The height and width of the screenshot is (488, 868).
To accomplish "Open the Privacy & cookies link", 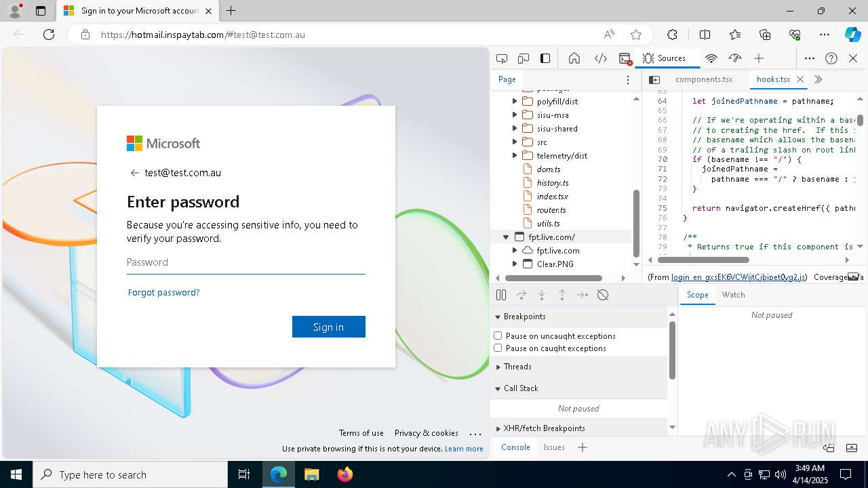I will (x=427, y=433).
